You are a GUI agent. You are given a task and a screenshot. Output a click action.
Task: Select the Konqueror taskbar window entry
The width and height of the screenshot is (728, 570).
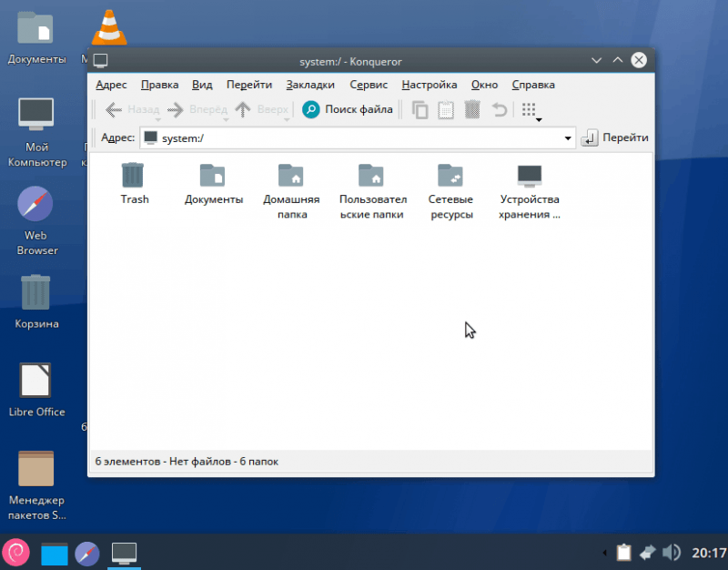[x=124, y=554]
